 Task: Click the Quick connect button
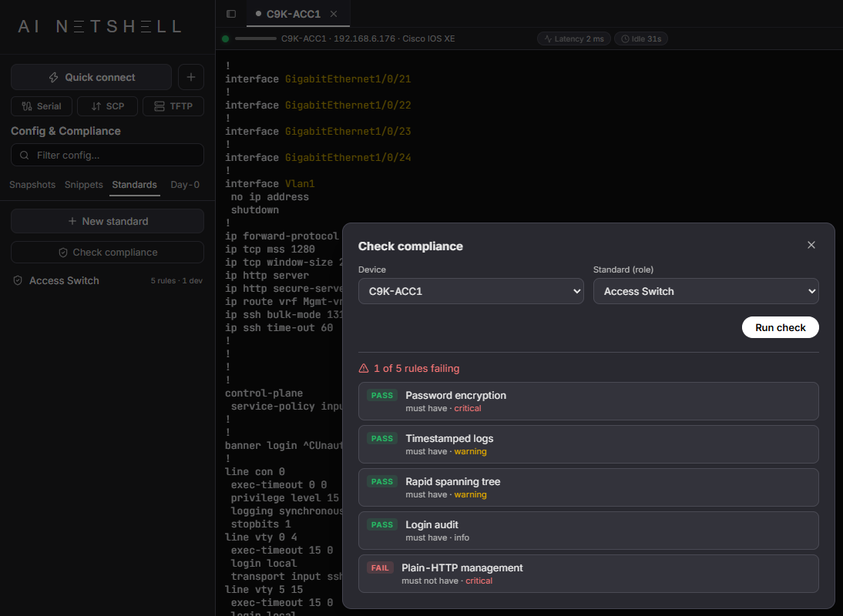(x=92, y=77)
